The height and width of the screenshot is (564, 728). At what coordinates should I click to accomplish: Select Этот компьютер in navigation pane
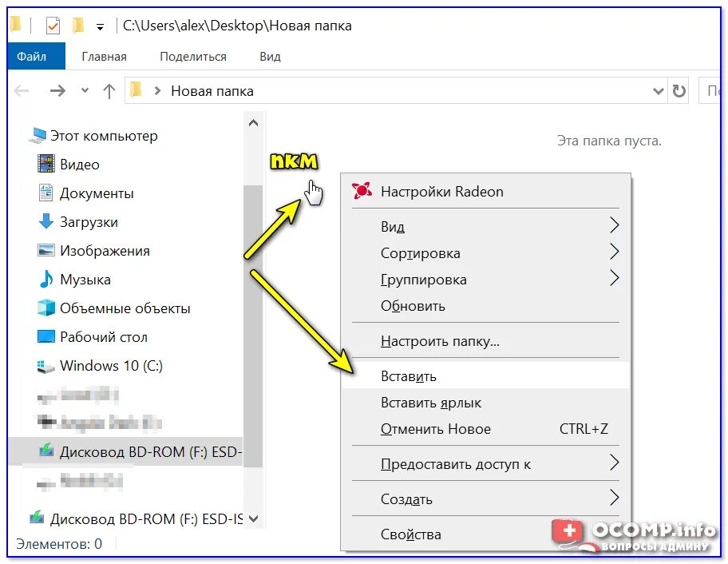pyautogui.click(x=104, y=136)
